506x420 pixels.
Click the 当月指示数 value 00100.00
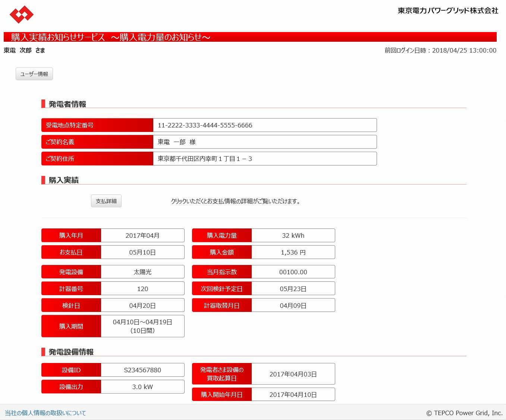(x=293, y=272)
